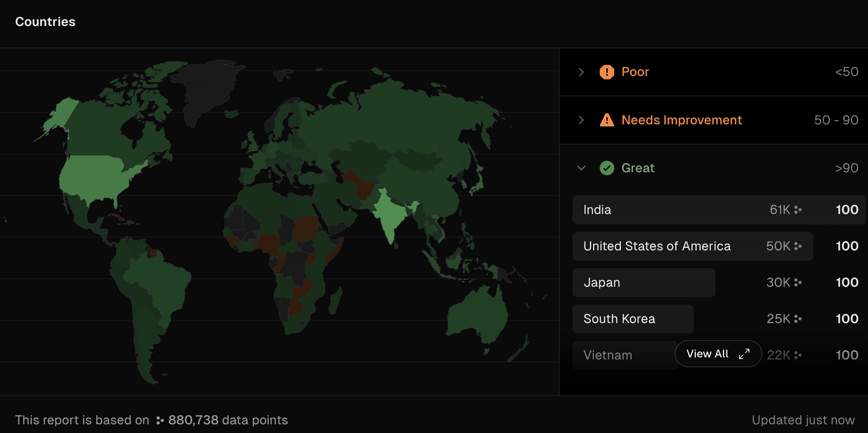Click the dots icon beside Vietnam's 22K count
Image resolution: width=868 pixels, height=433 pixels.
coord(798,354)
